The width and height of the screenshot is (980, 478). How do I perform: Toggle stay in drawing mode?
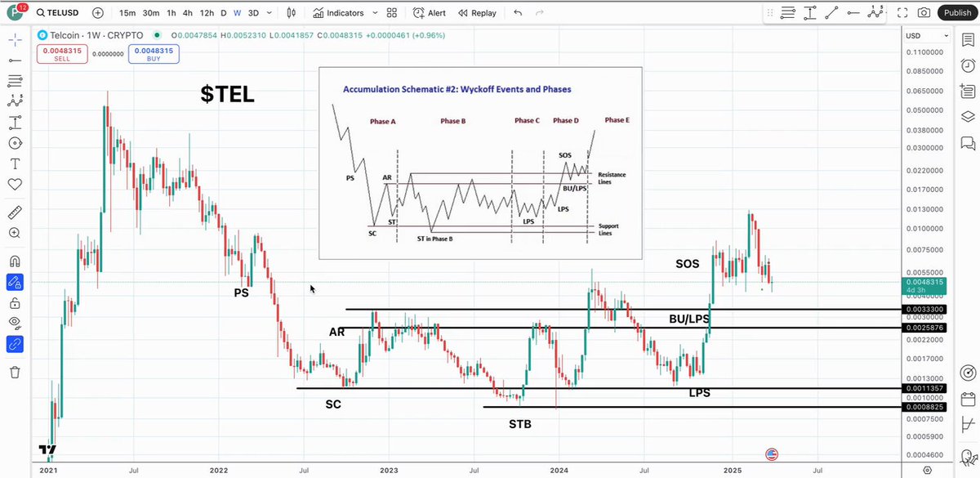click(15, 282)
